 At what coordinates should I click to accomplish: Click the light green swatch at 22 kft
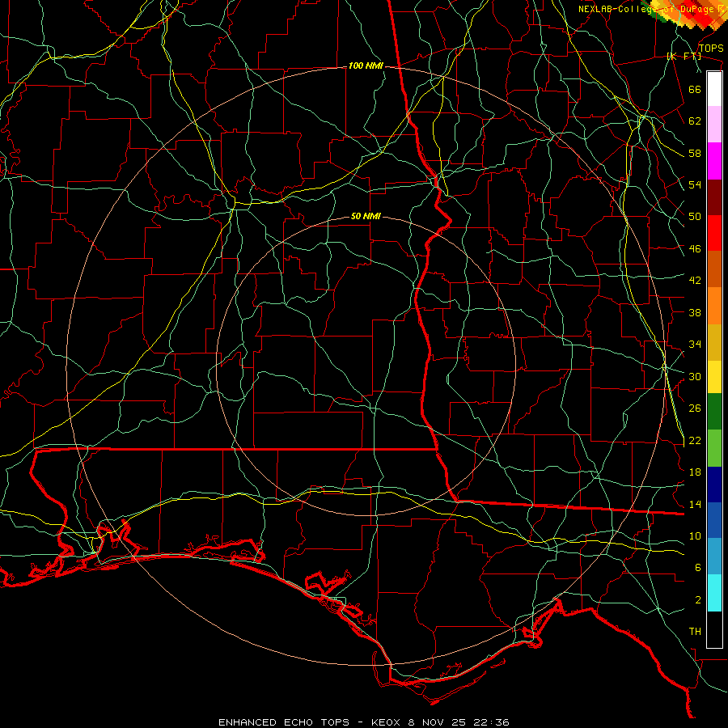(x=714, y=448)
